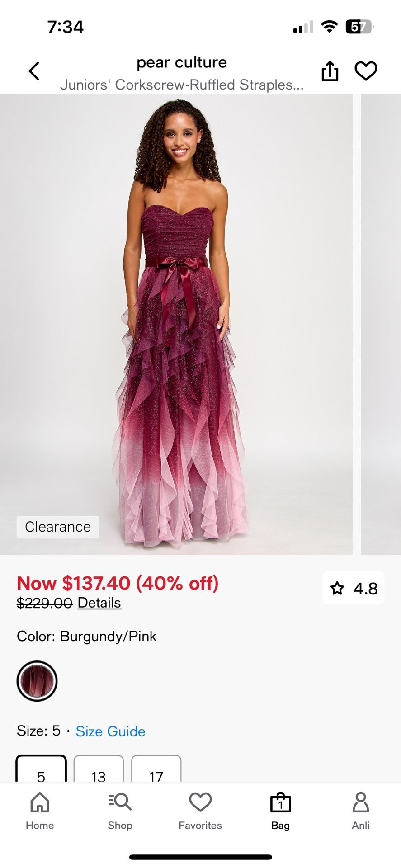Open the Shop search tab
The height and width of the screenshot is (868, 401).
(120, 811)
